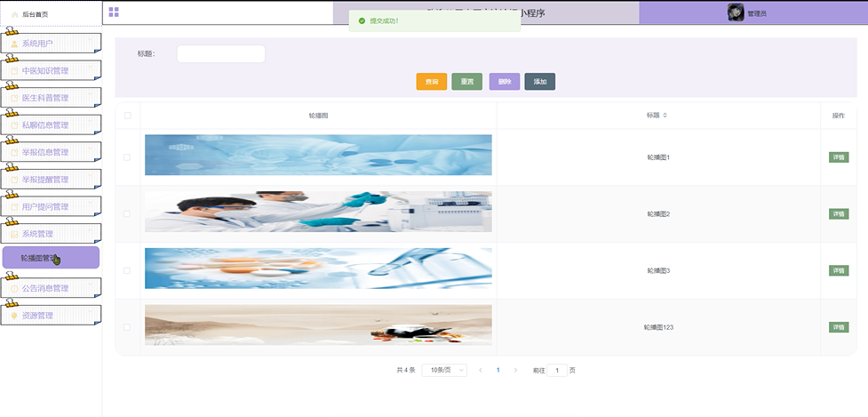Expand the 举报信息管理 menu chevron
Image resolution: width=868 pixels, height=417 pixels.
click(91, 148)
